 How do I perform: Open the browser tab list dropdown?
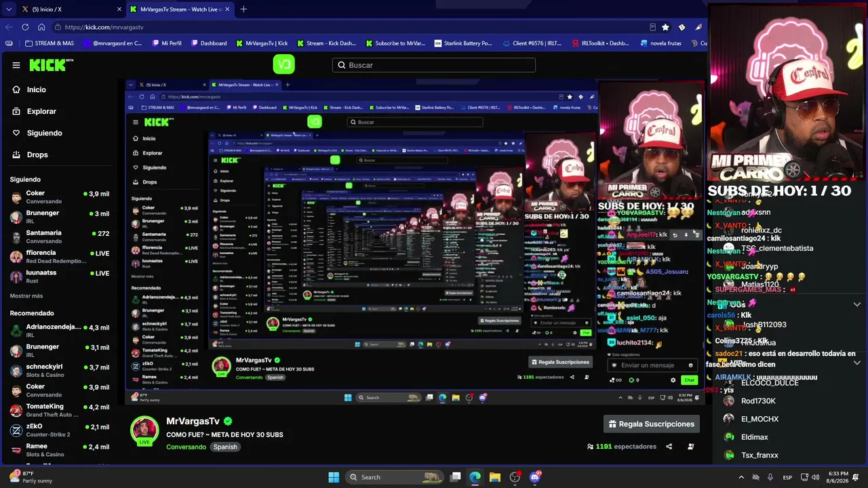tap(9, 9)
